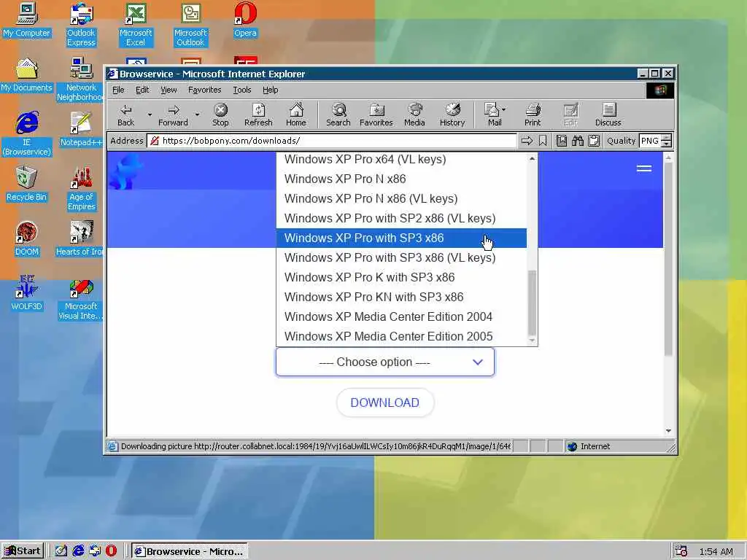Select the WOLF3D desktop shortcut
The image size is (747, 560).
(x=27, y=294)
